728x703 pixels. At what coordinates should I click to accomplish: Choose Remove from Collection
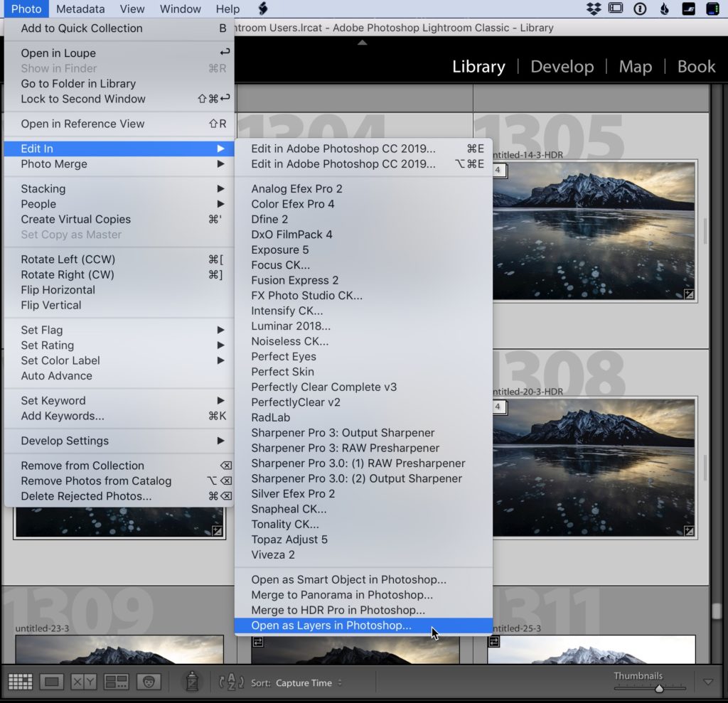[x=119, y=466]
